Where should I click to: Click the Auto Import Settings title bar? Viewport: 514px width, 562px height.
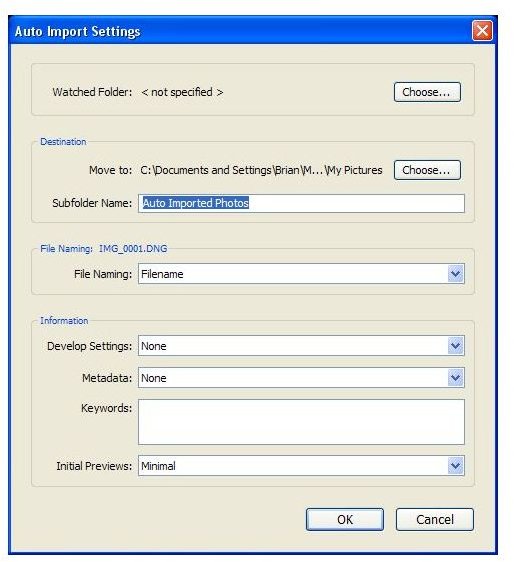click(x=253, y=31)
